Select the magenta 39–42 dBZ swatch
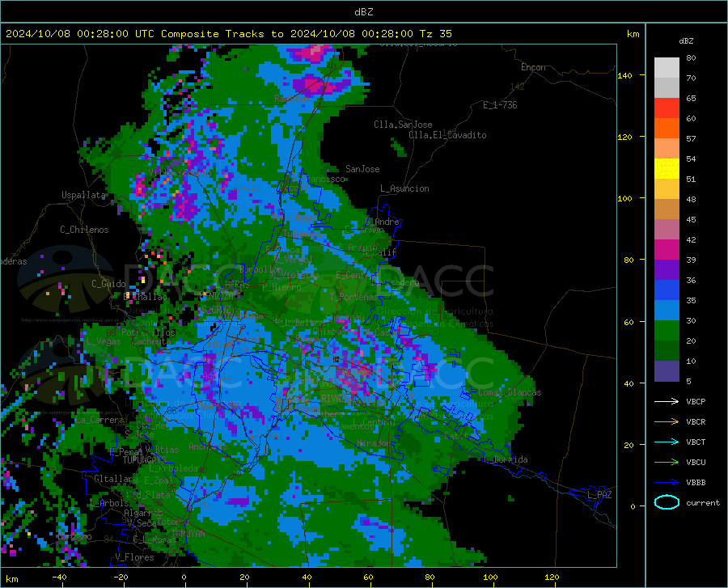 [667, 250]
